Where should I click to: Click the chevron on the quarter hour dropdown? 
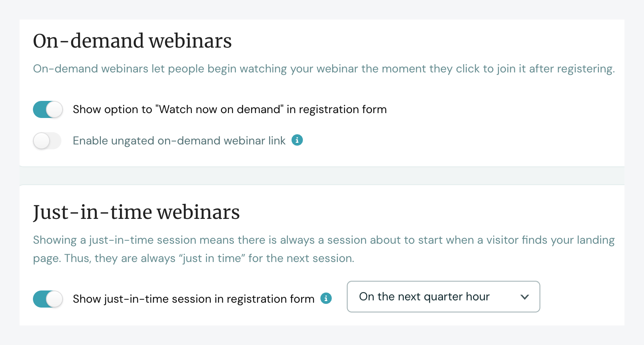pyautogui.click(x=525, y=297)
